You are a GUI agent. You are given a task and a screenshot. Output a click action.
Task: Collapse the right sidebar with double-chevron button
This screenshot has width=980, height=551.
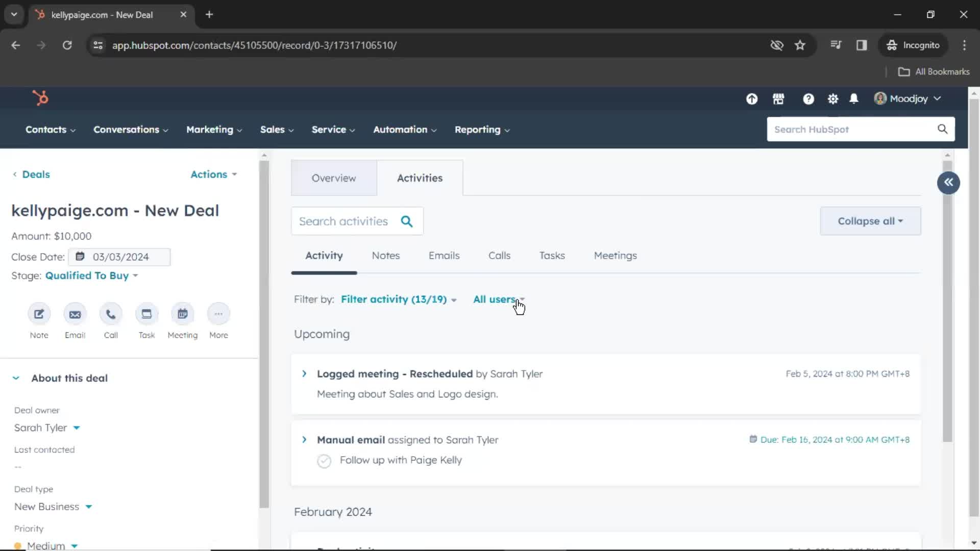(x=948, y=183)
